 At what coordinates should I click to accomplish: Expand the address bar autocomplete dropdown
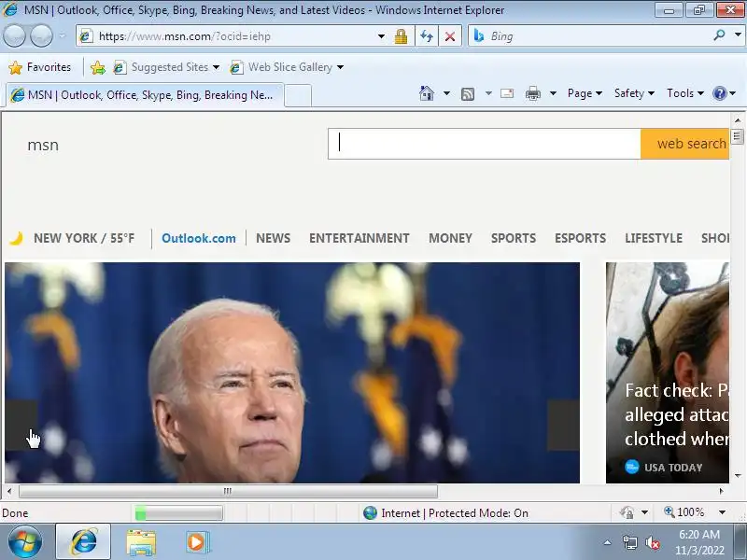coord(381,36)
